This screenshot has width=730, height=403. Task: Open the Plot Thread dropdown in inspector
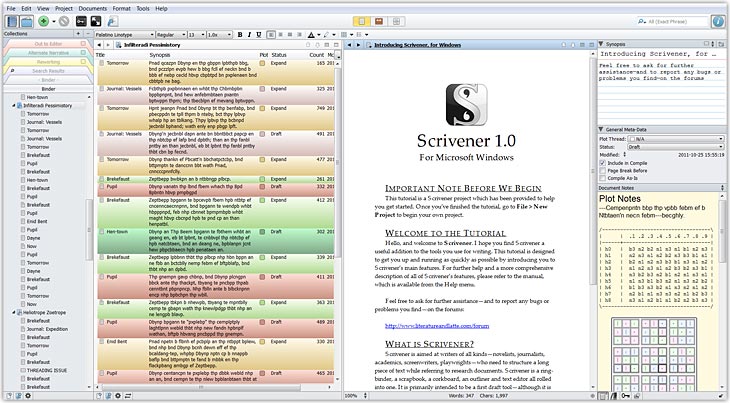[x=674, y=138]
